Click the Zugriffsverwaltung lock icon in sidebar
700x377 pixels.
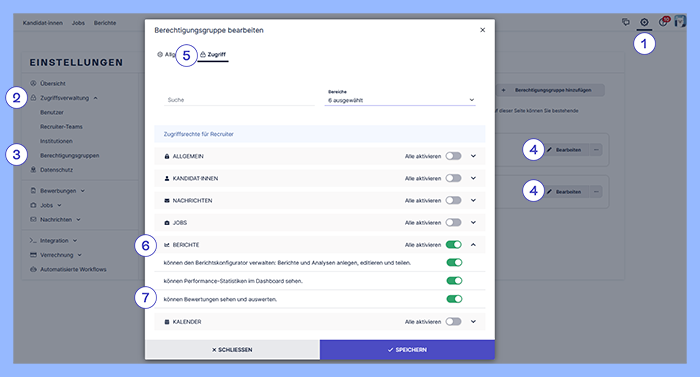(33, 97)
